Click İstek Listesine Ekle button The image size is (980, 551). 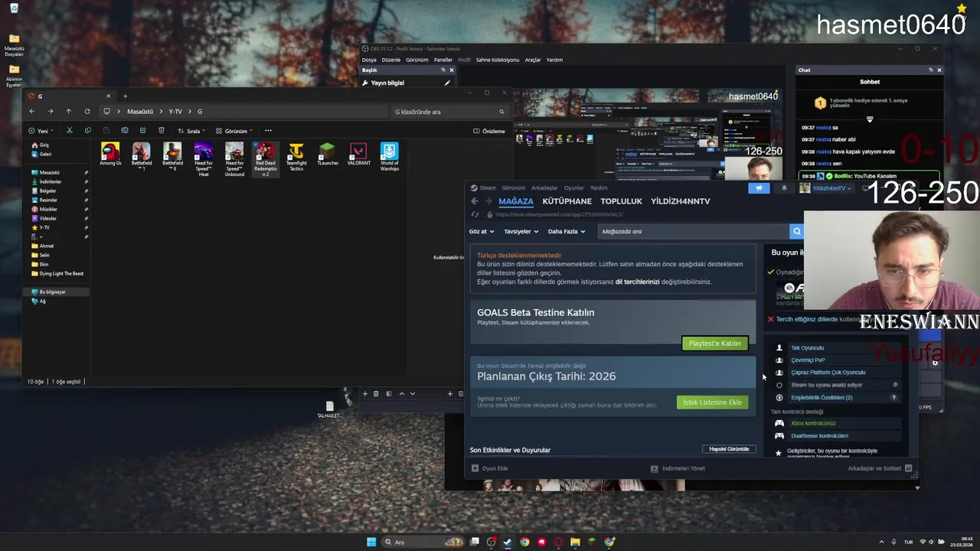(713, 403)
